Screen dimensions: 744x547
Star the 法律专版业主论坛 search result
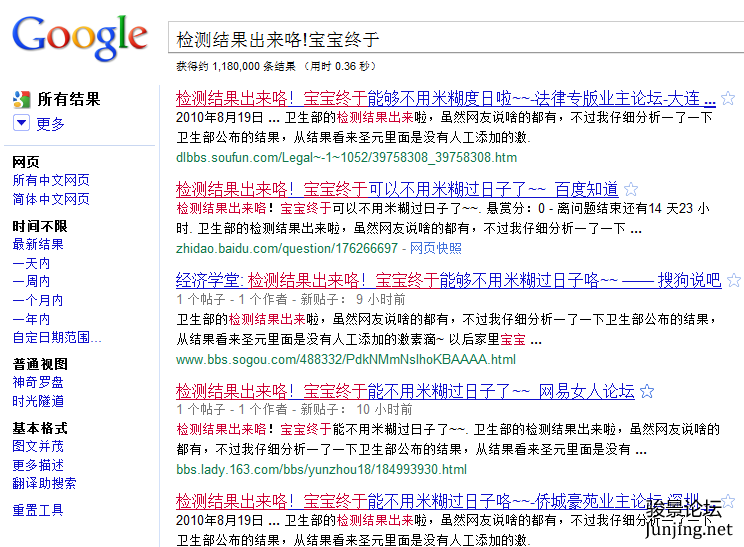728,98
